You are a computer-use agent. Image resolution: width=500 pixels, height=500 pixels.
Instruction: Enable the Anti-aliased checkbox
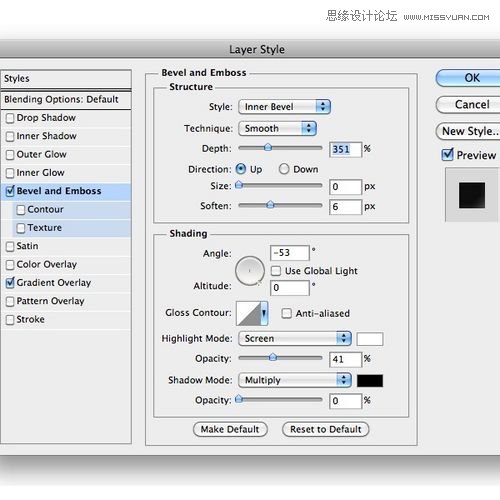coord(286,313)
